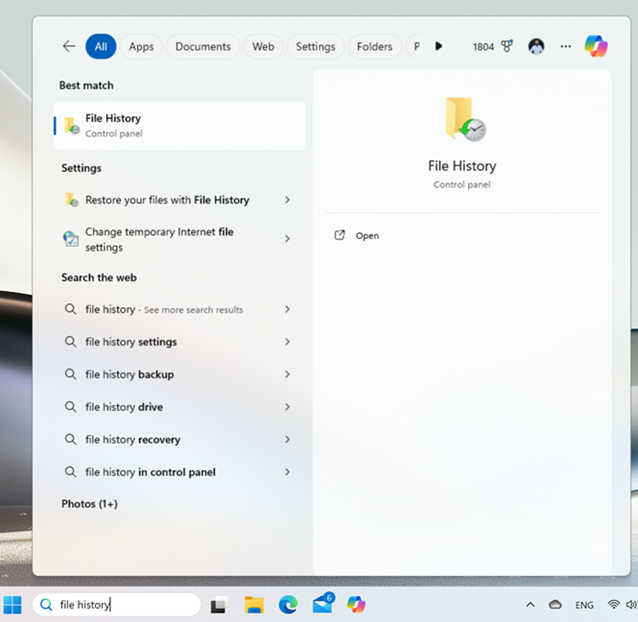The width and height of the screenshot is (638, 622).
Task: Switch to the Web filter
Action: click(x=263, y=46)
